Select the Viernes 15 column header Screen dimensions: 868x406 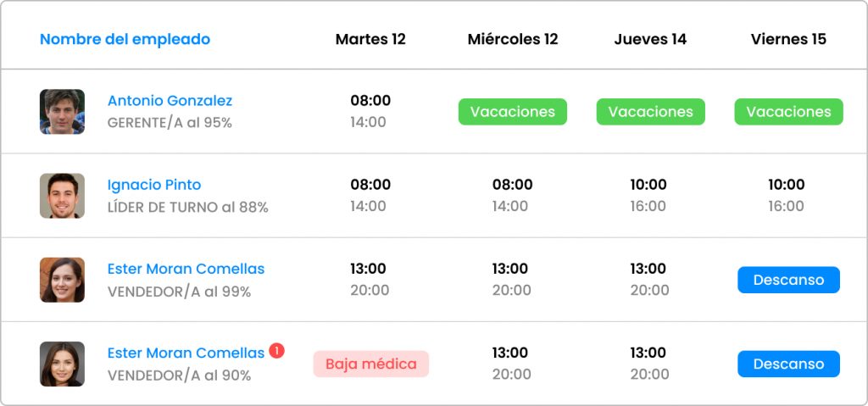point(788,39)
